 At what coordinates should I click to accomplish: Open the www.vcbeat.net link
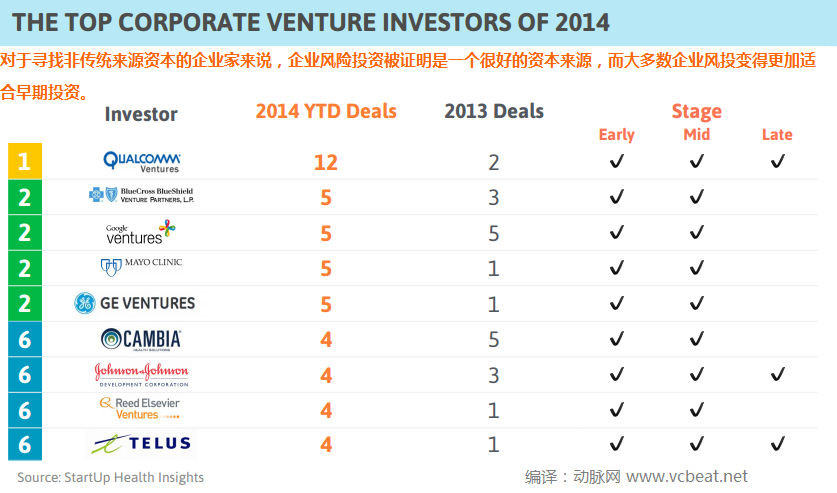pyautogui.click(x=687, y=476)
